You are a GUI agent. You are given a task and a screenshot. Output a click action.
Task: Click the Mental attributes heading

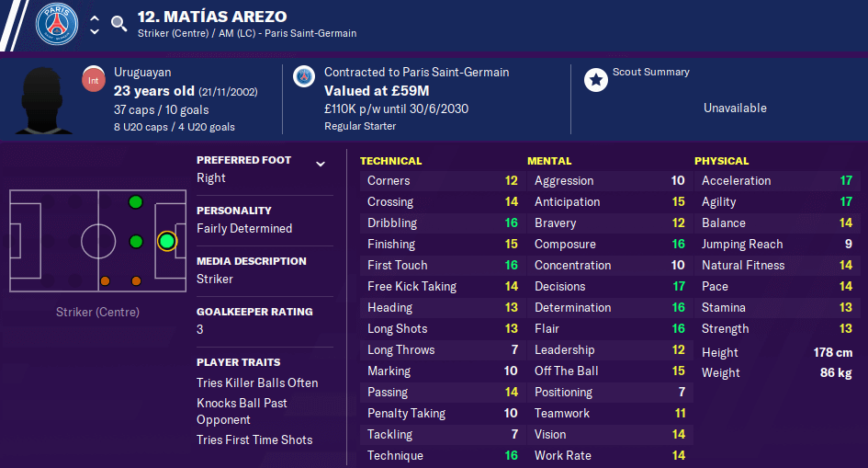pyautogui.click(x=549, y=161)
